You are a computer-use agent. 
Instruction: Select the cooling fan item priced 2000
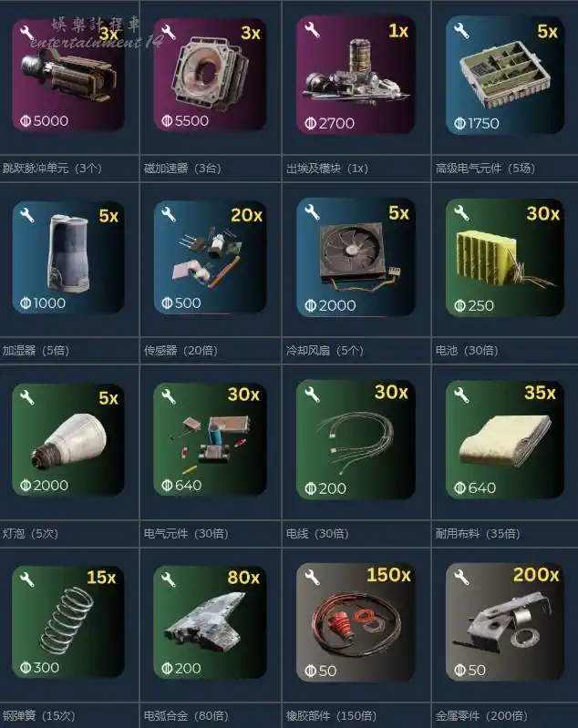point(356,257)
